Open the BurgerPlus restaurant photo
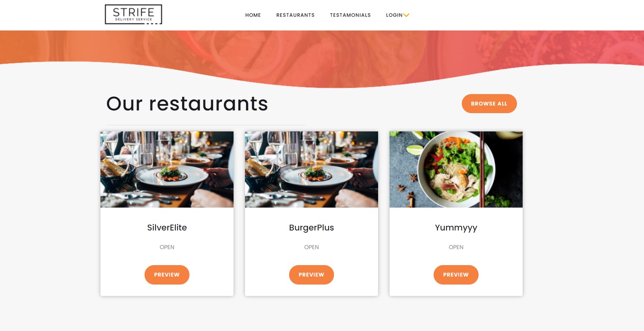The image size is (644, 331). (312, 169)
